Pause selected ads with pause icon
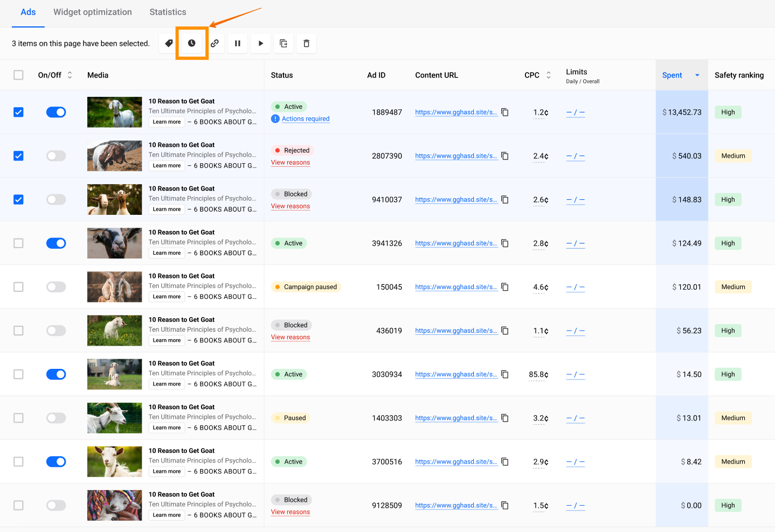Viewport: 775px width, 532px height. 238,44
